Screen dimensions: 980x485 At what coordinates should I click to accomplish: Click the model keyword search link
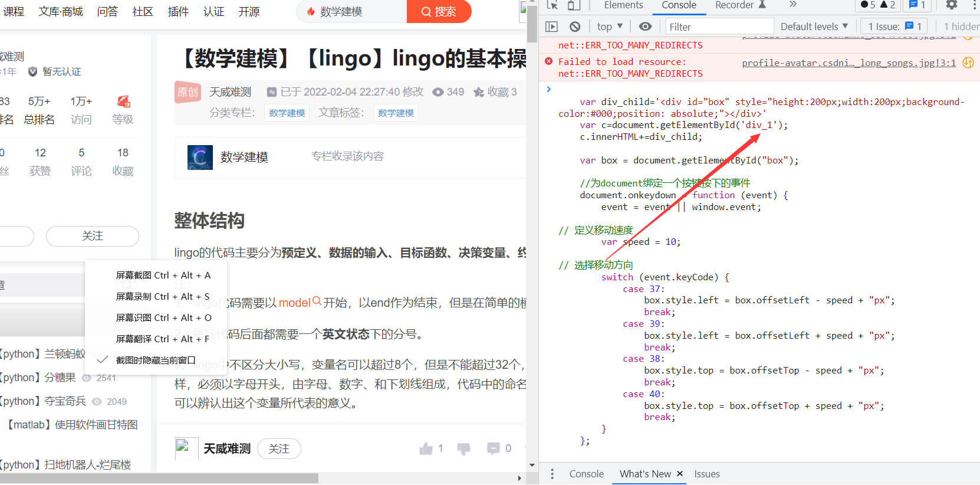300,303
